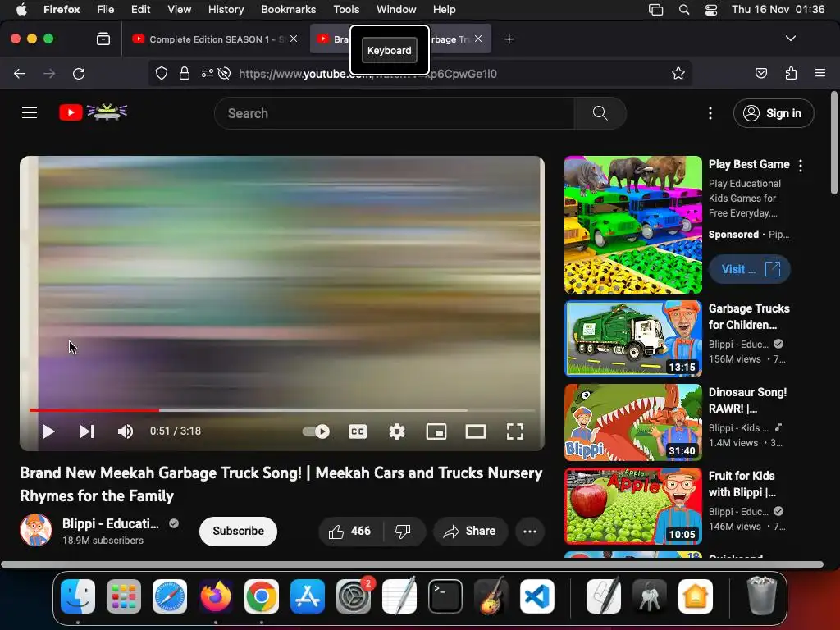Focus the YouTube Search field
Image resolution: width=840 pixels, height=630 pixels.
pos(395,113)
